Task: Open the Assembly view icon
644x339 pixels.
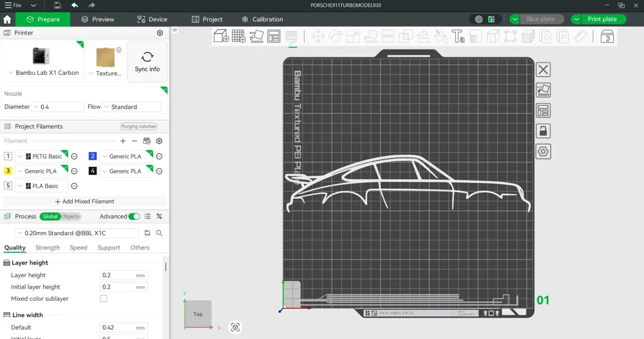Action: [607, 36]
